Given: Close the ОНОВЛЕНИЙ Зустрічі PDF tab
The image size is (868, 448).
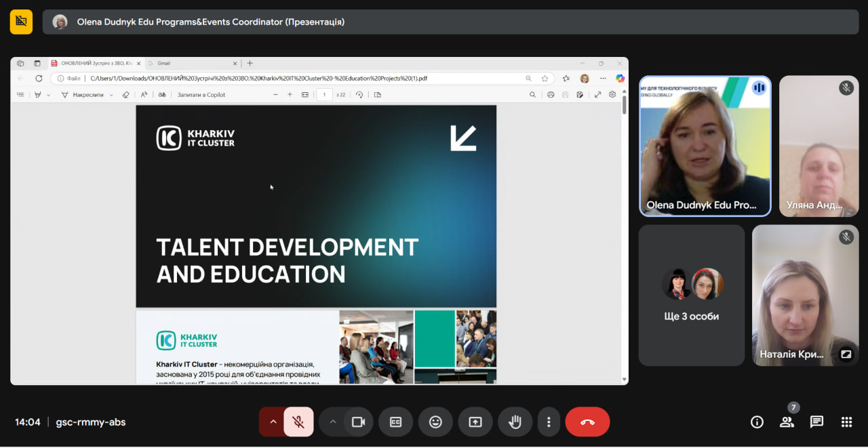Looking at the screenshot, I should [138, 63].
